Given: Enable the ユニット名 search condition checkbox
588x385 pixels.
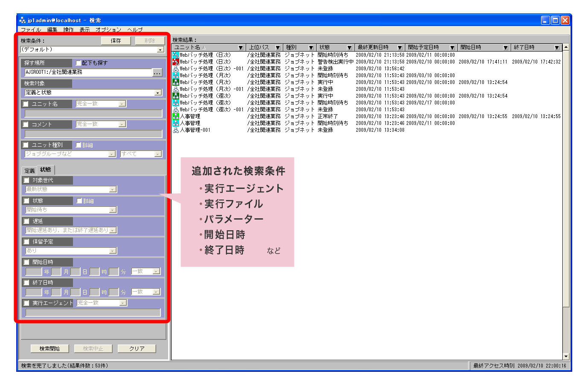Looking at the screenshot, I should coord(26,104).
